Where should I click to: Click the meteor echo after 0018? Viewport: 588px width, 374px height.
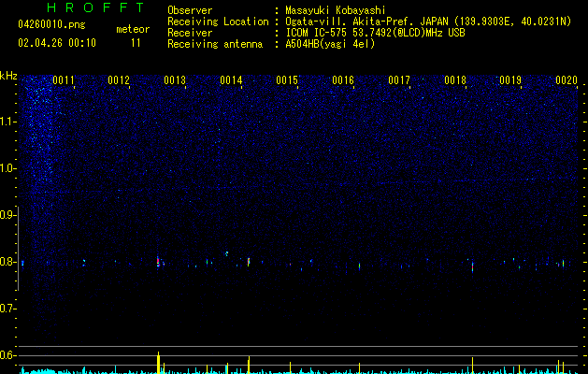[x=472, y=266]
